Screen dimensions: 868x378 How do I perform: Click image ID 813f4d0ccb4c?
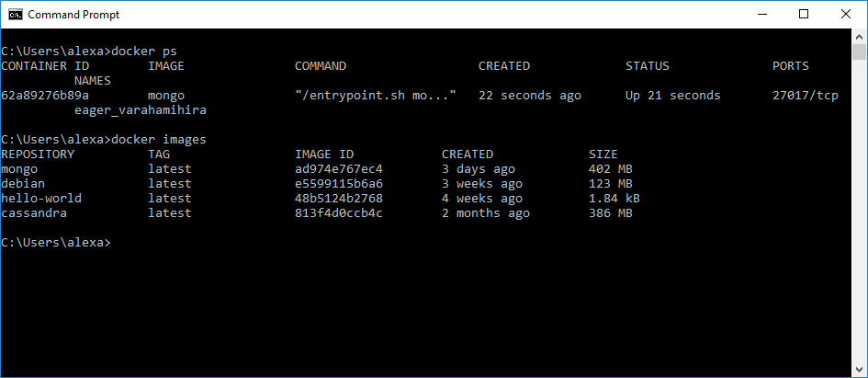339,212
